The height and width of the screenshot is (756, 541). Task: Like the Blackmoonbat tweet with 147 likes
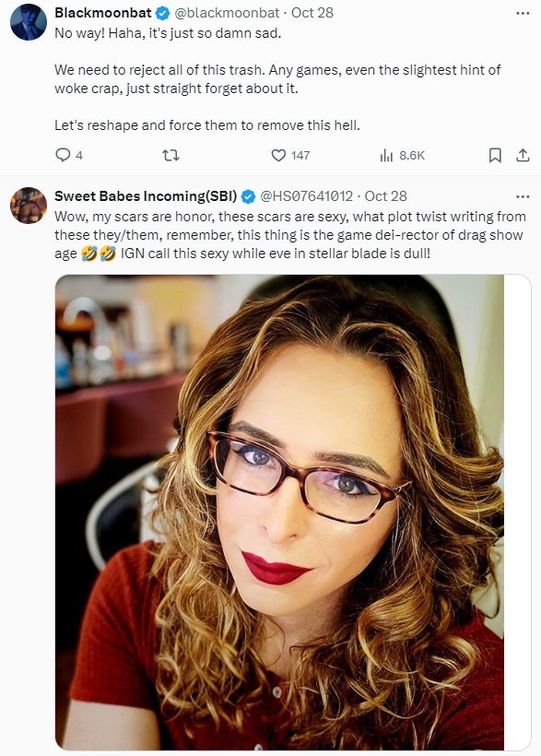point(290,155)
